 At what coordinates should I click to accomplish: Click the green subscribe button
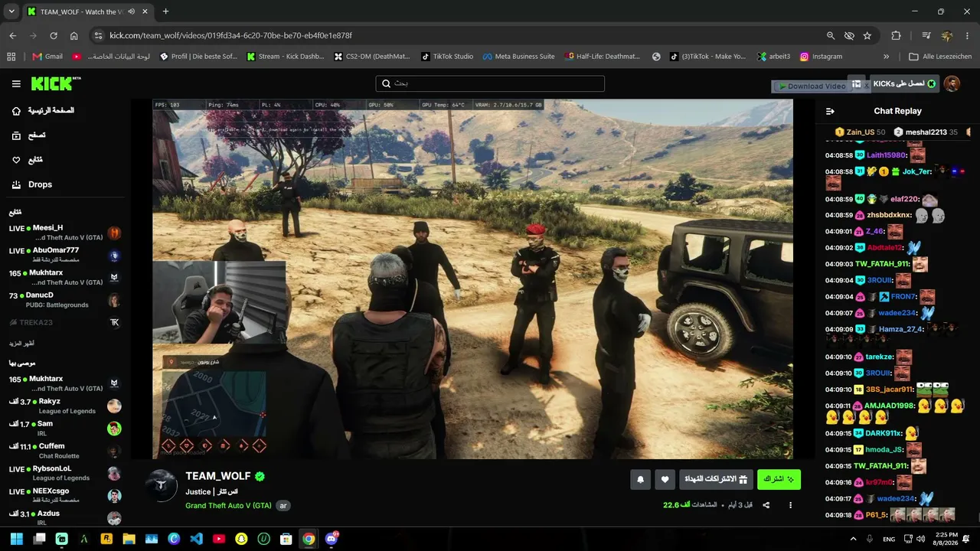click(779, 480)
